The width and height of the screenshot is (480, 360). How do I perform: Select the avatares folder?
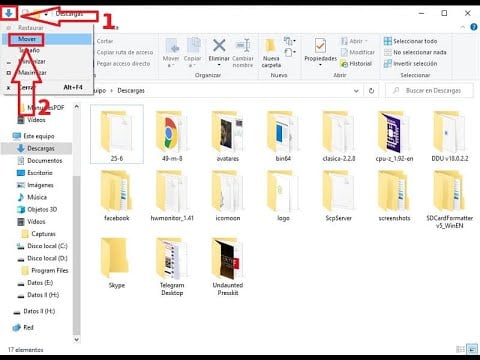coord(228,137)
